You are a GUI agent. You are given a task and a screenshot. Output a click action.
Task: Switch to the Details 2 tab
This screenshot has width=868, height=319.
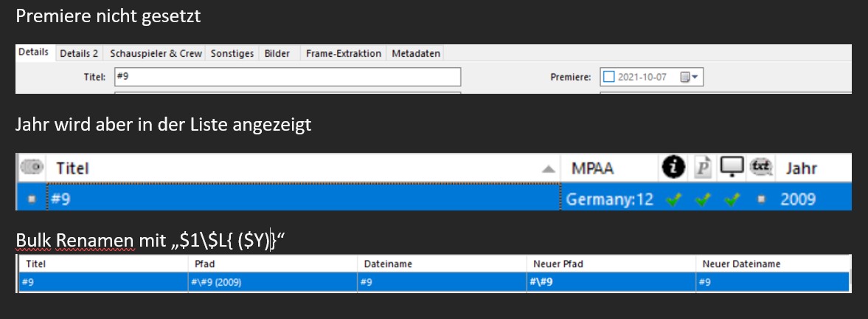pos(79,53)
